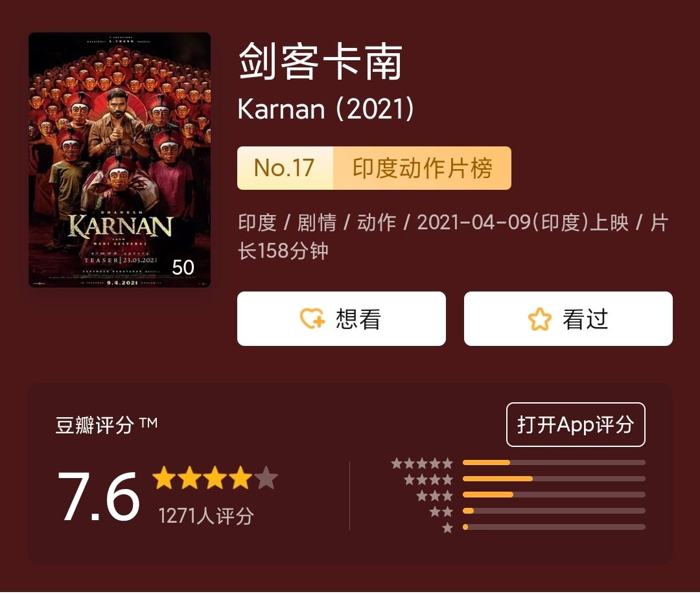Click the photo count 50 on poster
This screenshot has height=594, width=700.
pyautogui.click(x=183, y=268)
